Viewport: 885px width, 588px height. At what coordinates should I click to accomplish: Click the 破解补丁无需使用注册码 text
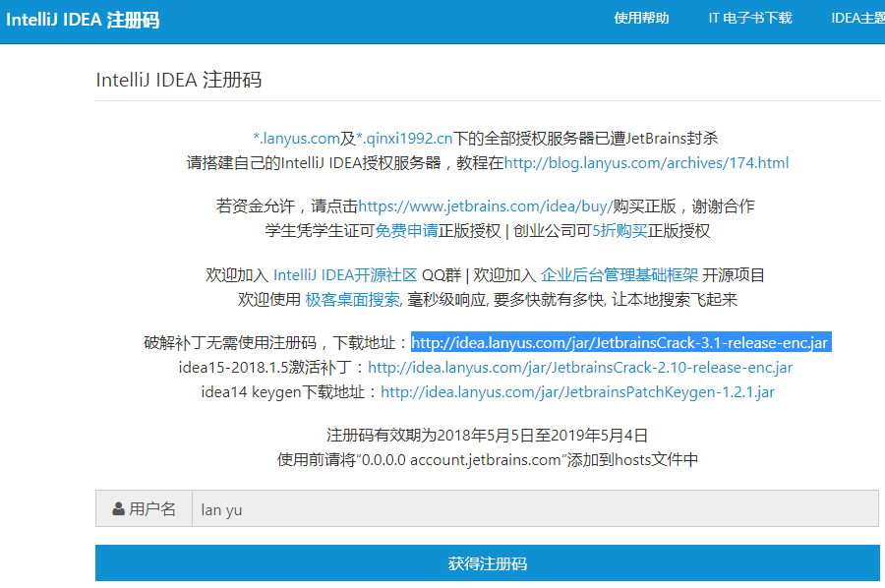pyautogui.click(x=230, y=342)
